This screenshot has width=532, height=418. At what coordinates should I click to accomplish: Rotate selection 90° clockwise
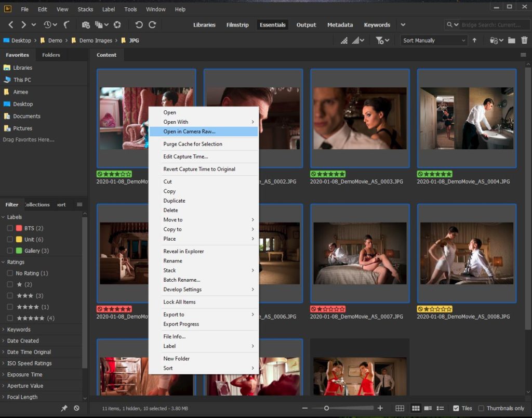click(x=152, y=25)
